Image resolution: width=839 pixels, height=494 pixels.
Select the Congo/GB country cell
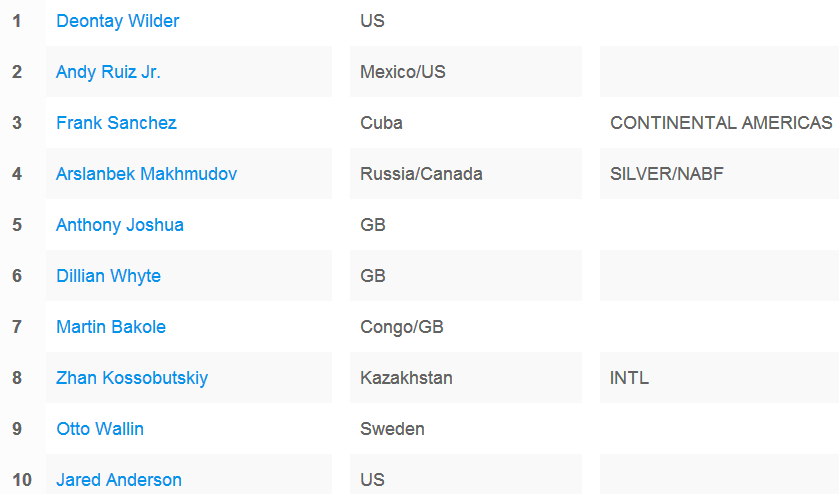466,326
